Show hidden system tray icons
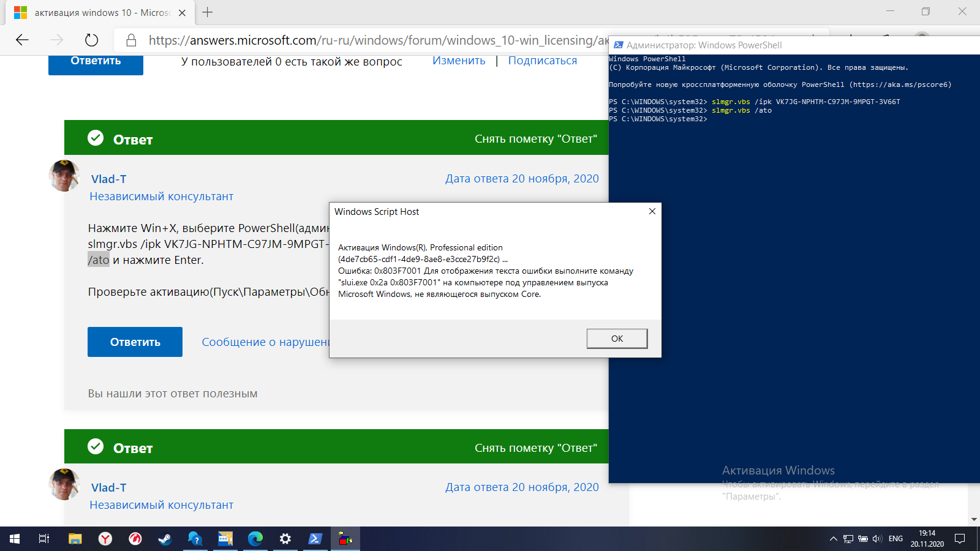Screen dimensions: 980x551 pyautogui.click(x=833, y=539)
